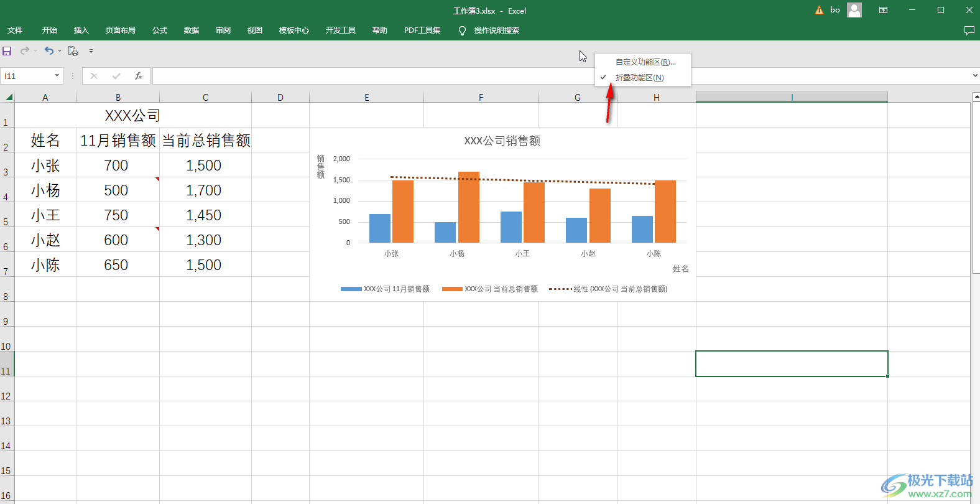Open the 插入 ribbon tab
The image size is (980, 504).
coord(81,30)
